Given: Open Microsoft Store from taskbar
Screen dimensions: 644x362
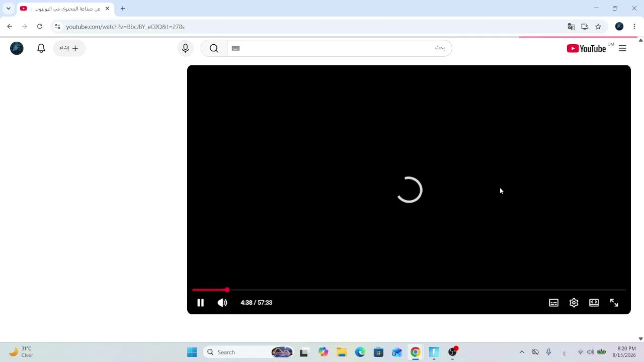Looking at the screenshot, I should 378,352.
